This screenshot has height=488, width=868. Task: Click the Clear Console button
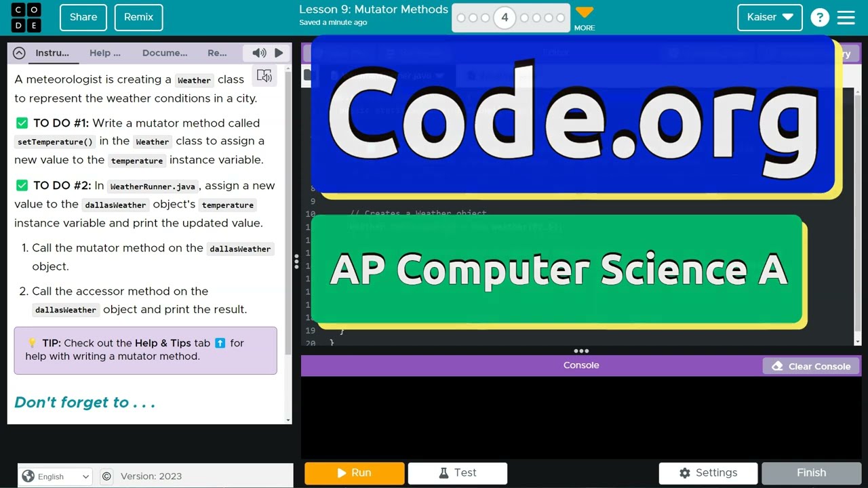[811, 366]
